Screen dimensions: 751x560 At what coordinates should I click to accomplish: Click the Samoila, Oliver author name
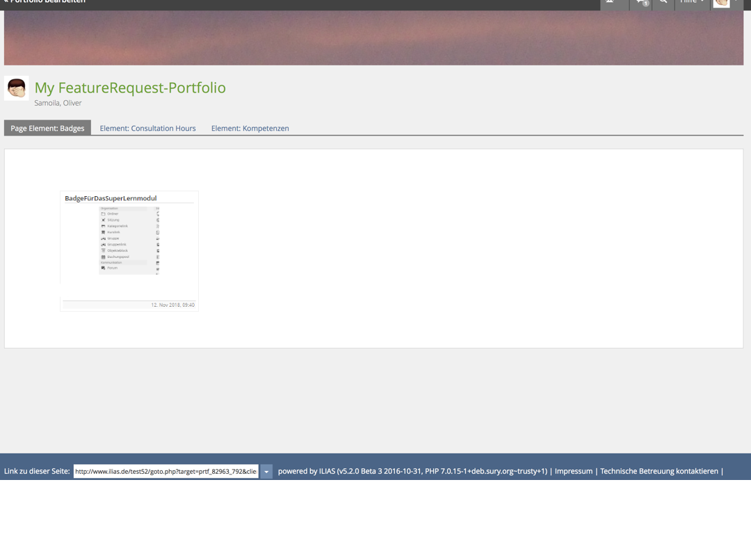(58, 103)
